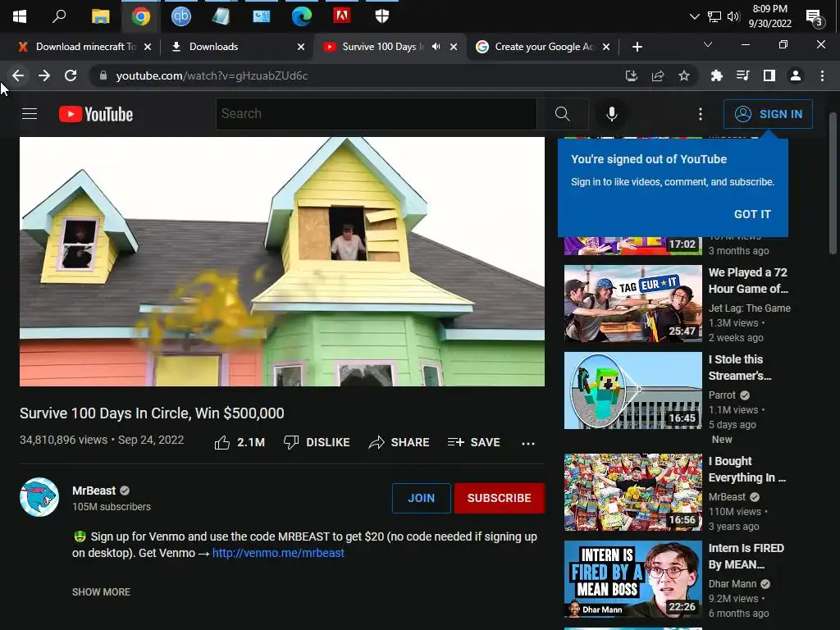
Task: Open Intern Is FIRED By MEAN video title
Action: pos(746,556)
